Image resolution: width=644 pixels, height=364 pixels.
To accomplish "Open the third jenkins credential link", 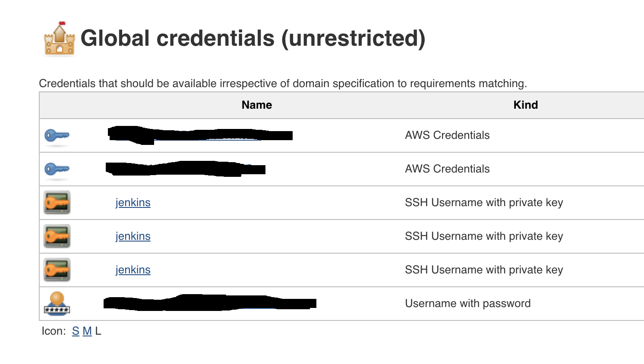I will tap(133, 270).
